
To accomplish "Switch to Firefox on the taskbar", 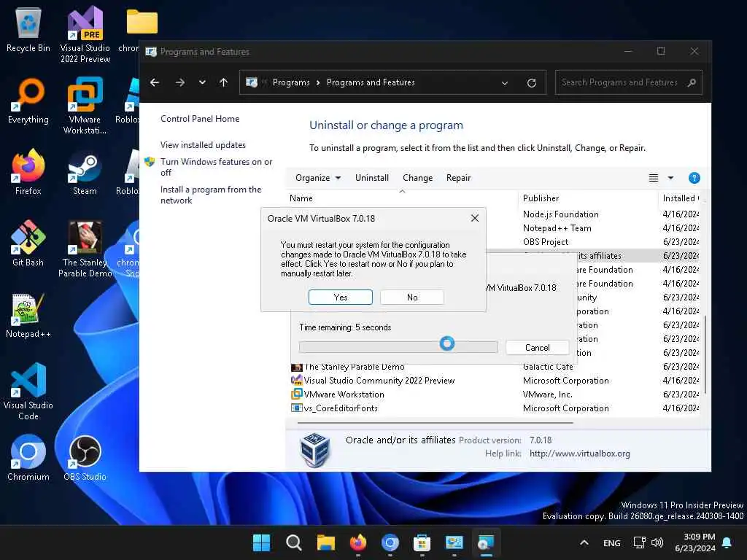I will tap(357, 542).
